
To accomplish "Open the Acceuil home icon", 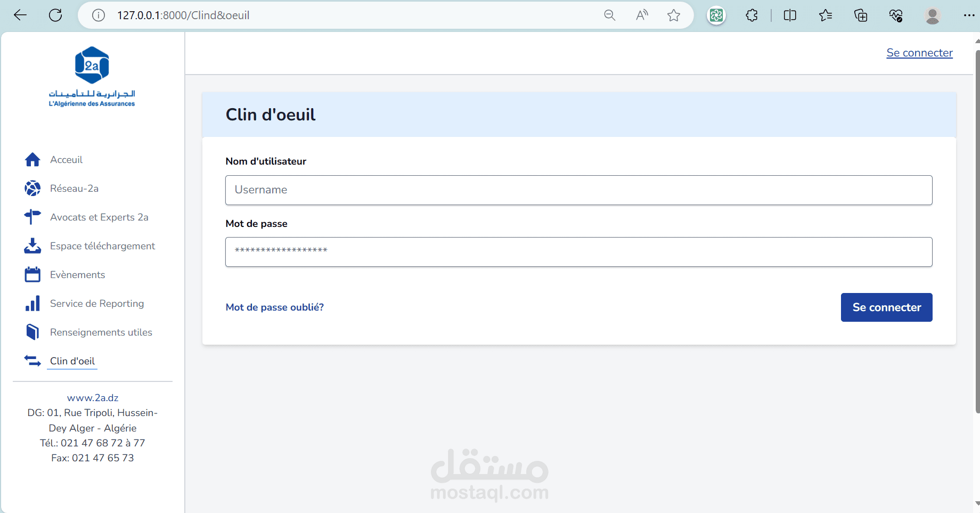I will coord(32,159).
